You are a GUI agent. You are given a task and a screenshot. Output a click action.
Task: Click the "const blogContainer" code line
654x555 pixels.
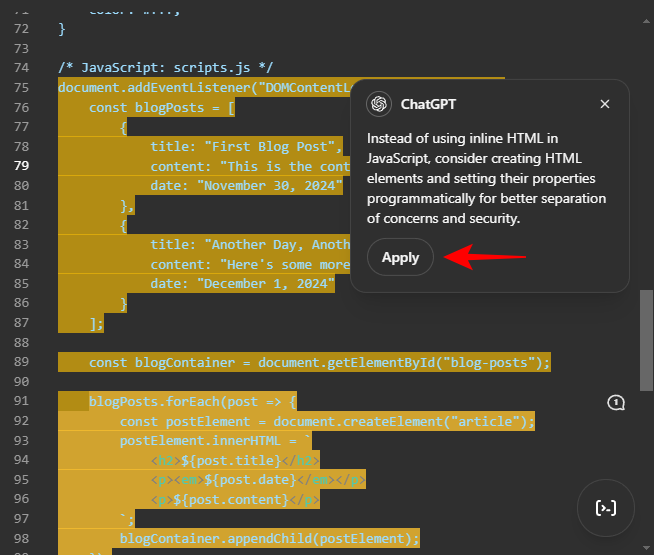coord(319,362)
